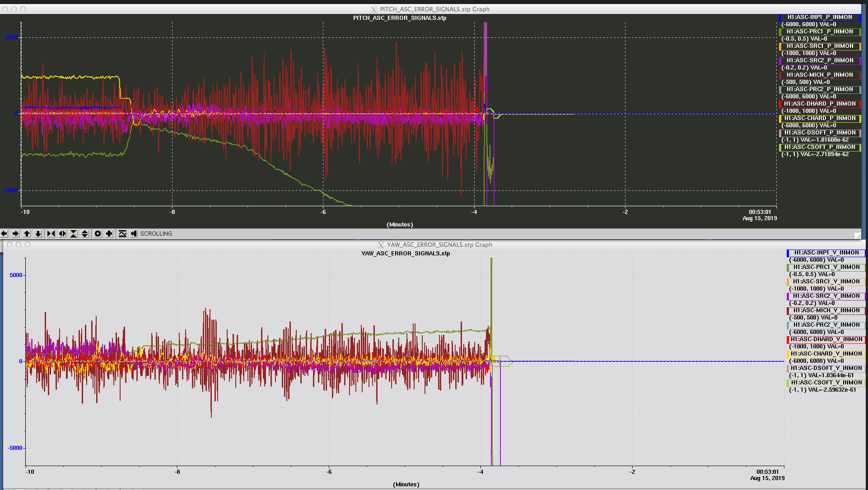Click the ring-shaped toolbar icon

point(98,234)
